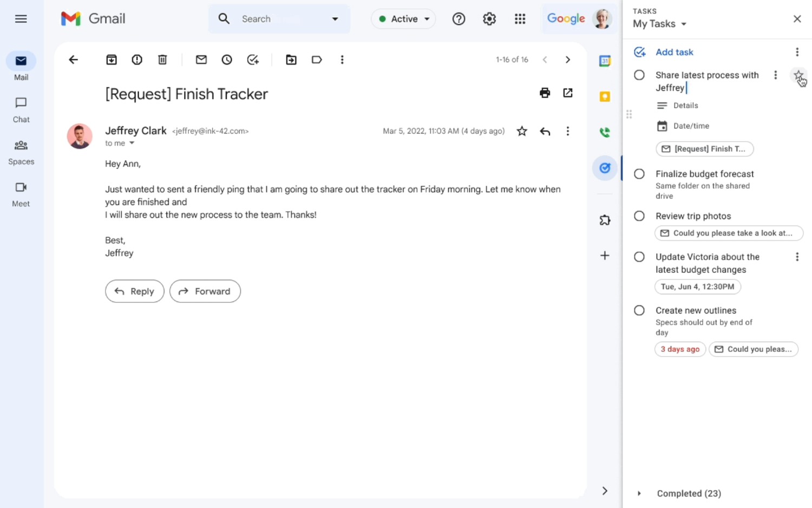Click the Add to Tasks toolbar icon

coord(253,60)
